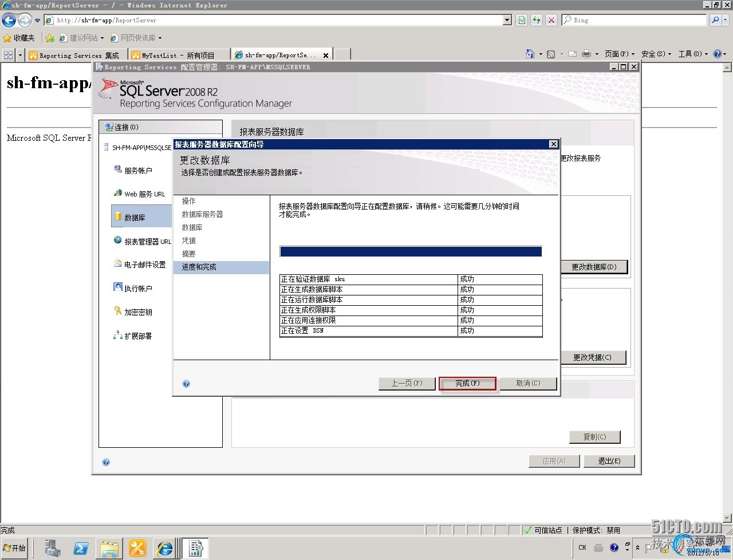This screenshot has height=560, width=733.
Task: Click the magnifier icon beside the Bing box
Action: pos(715,20)
